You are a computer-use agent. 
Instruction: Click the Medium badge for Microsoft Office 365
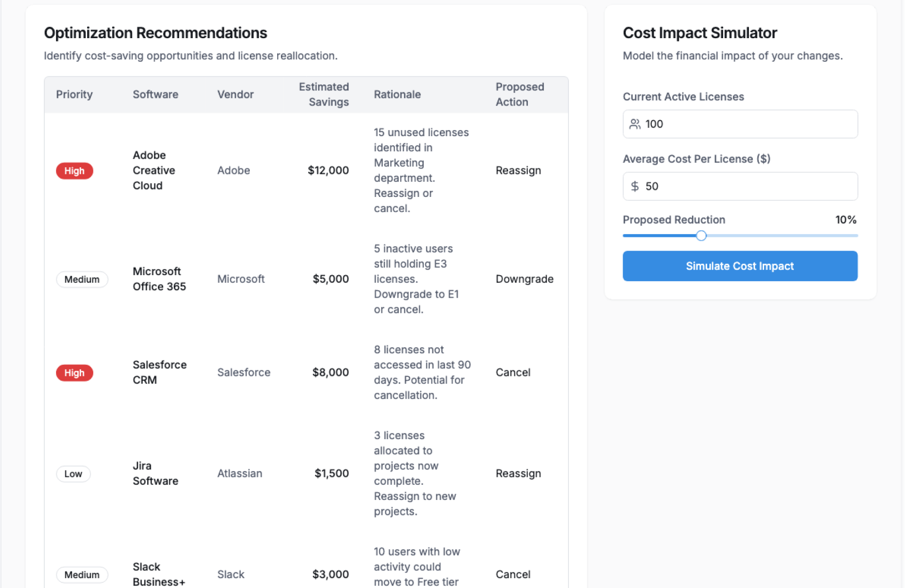pos(82,279)
